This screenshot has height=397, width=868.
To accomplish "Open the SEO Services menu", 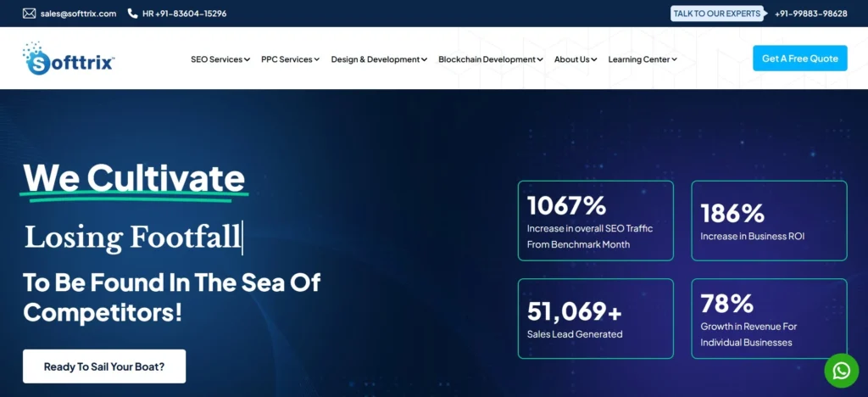I will tap(220, 59).
